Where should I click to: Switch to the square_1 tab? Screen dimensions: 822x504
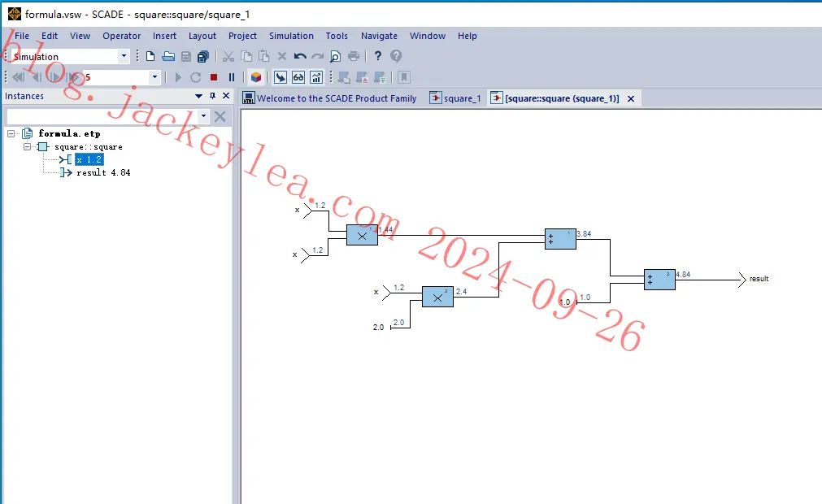pyautogui.click(x=455, y=98)
